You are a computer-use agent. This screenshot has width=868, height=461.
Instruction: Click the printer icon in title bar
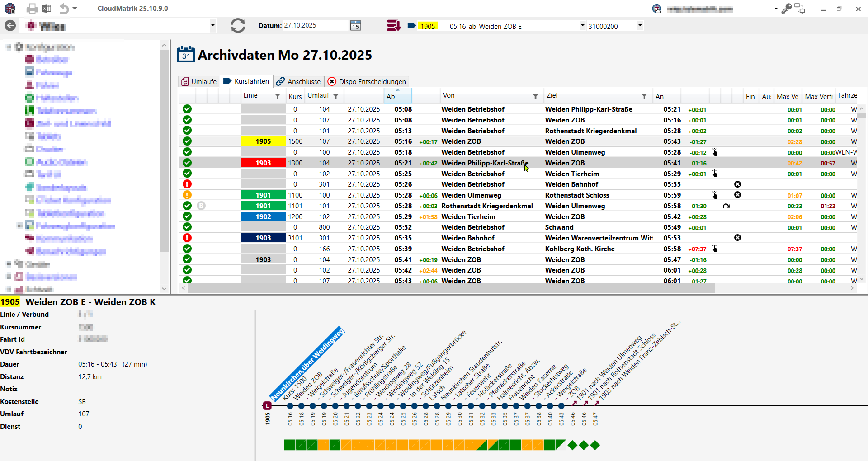pos(32,9)
